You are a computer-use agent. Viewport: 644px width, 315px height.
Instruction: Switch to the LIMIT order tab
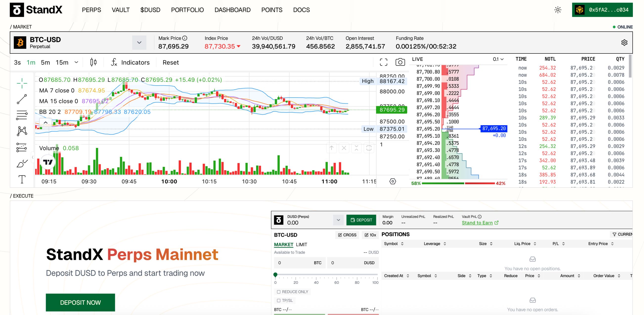[302, 244]
